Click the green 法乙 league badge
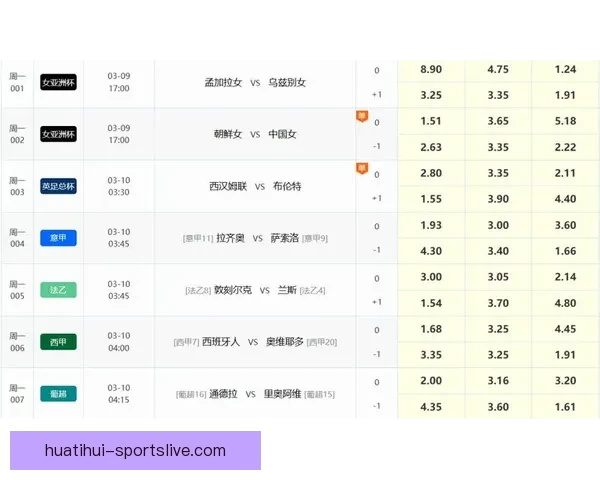This screenshot has height=480, width=600. tap(58, 290)
